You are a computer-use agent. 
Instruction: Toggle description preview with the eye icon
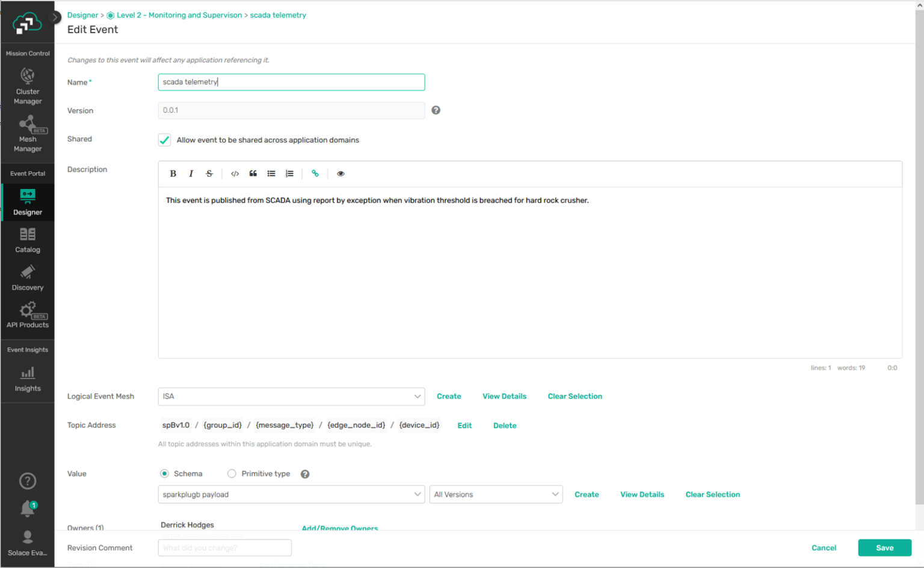coord(340,174)
